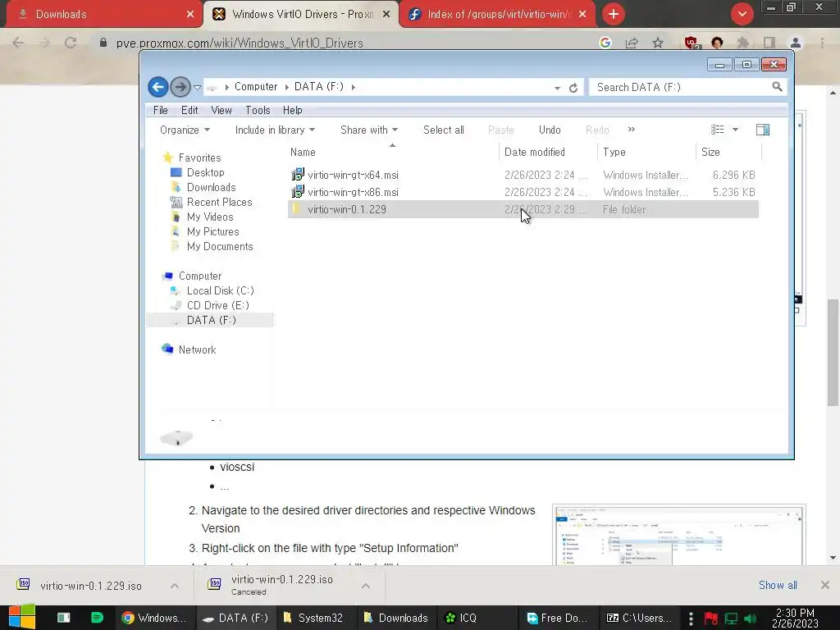The height and width of the screenshot is (630, 840).
Task: Open My Documents in navigation pane
Action: click(x=220, y=246)
